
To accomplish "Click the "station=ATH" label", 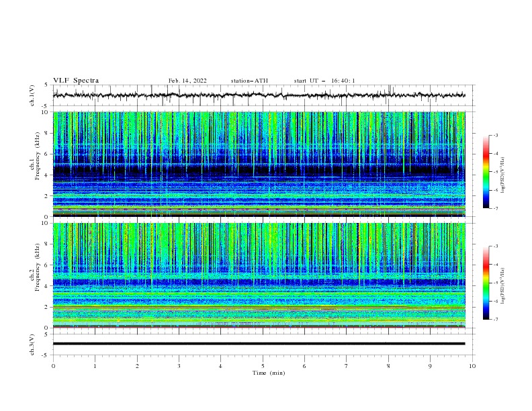I will pyautogui.click(x=249, y=81).
